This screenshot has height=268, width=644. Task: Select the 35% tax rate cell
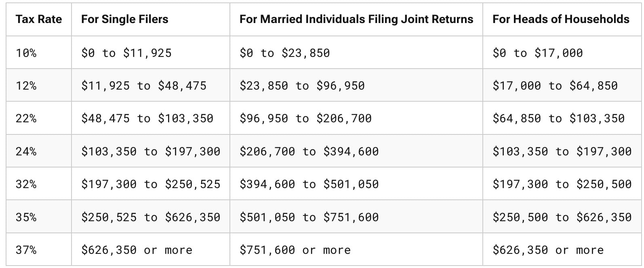coord(26,217)
